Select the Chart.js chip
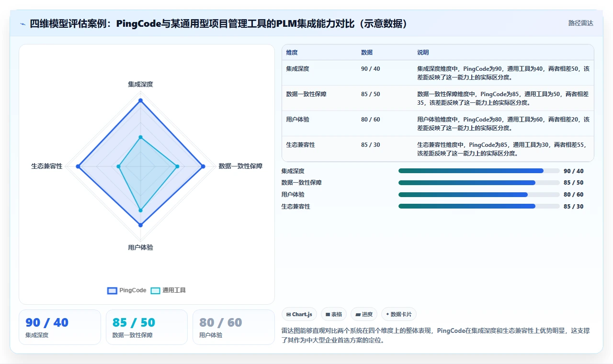 point(299,314)
